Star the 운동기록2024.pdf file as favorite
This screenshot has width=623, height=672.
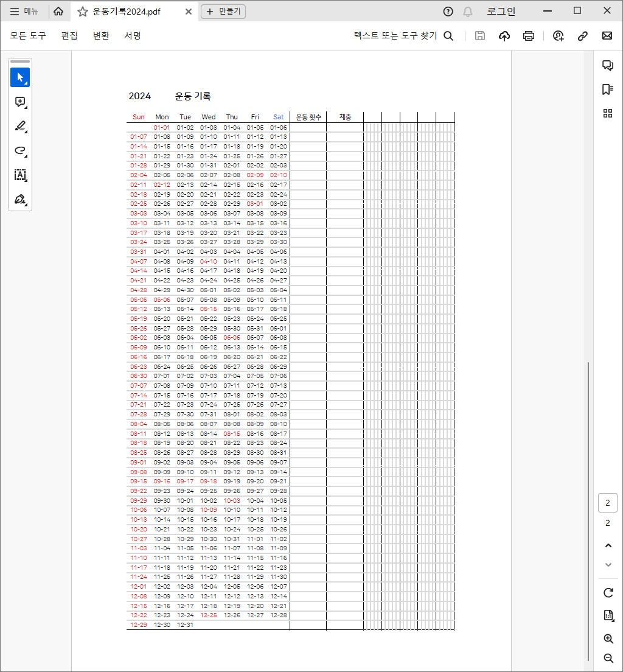pos(83,12)
